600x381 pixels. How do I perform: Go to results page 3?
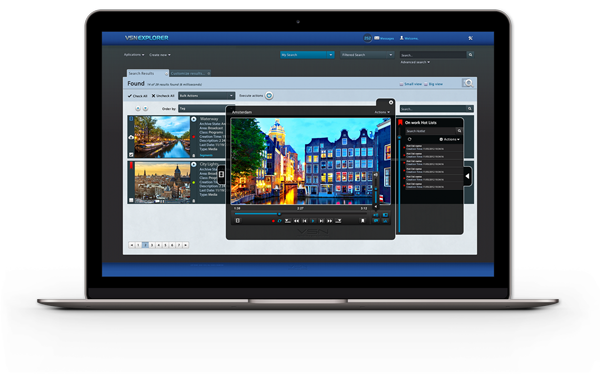152,245
